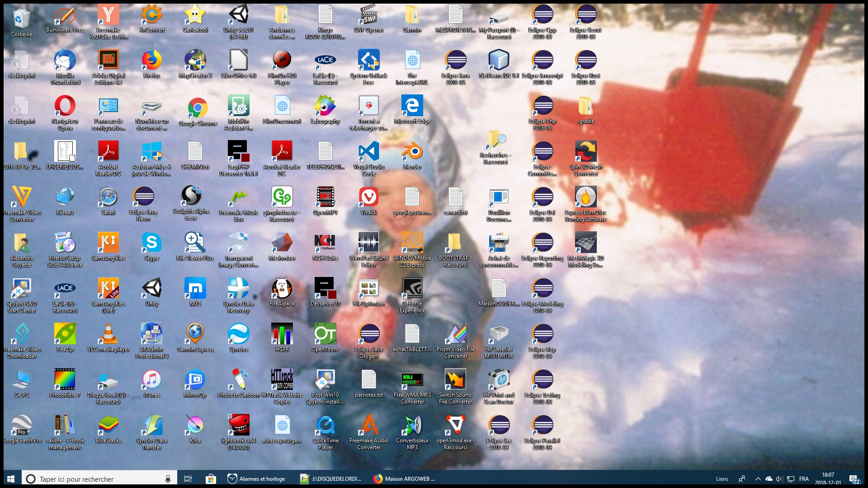Switch to the Maison ARGOWEB Firefox window
Viewport: 868px width, 488px height.
(x=404, y=479)
